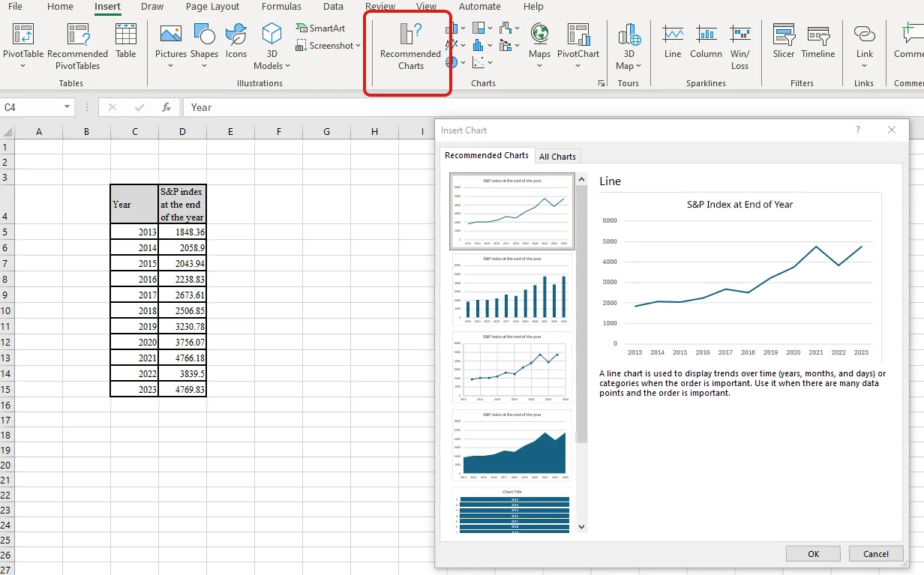Image resolution: width=924 pixels, height=575 pixels.
Task: Open the Formulas ribbon tab
Action: click(281, 7)
